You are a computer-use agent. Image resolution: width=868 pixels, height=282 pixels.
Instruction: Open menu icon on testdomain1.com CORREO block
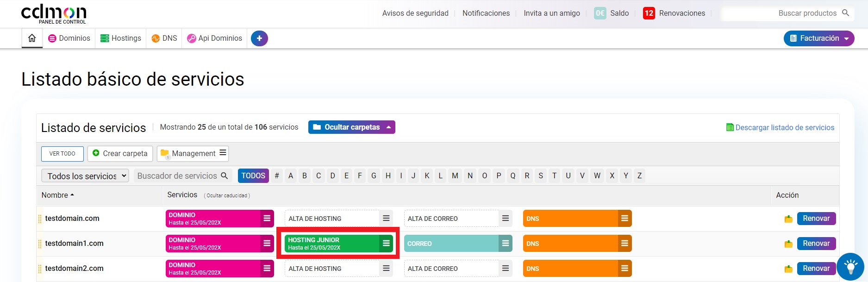506,244
